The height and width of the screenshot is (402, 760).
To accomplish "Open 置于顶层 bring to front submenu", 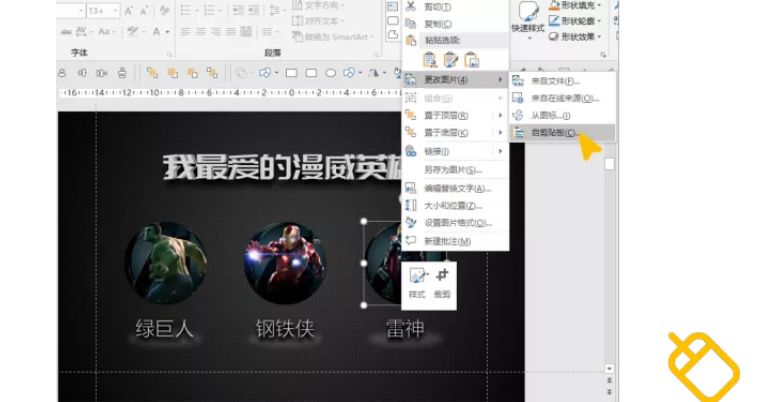I will (455, 115).
